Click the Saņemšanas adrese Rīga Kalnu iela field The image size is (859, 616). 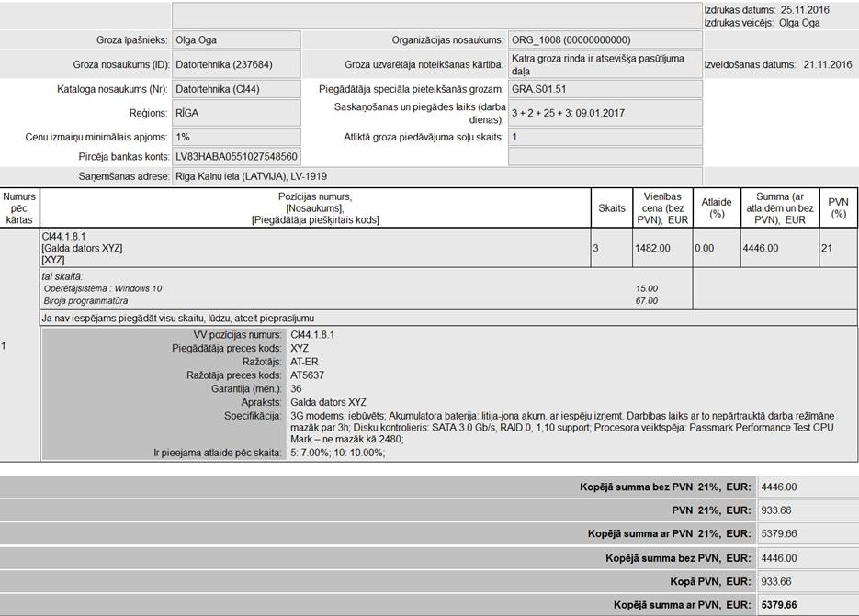point(436,176)
